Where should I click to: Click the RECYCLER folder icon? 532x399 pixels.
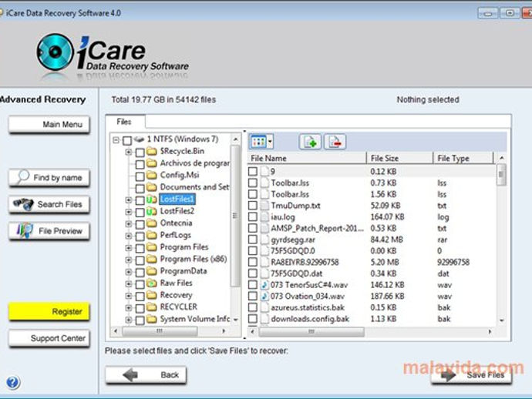(x=151, y=307)
